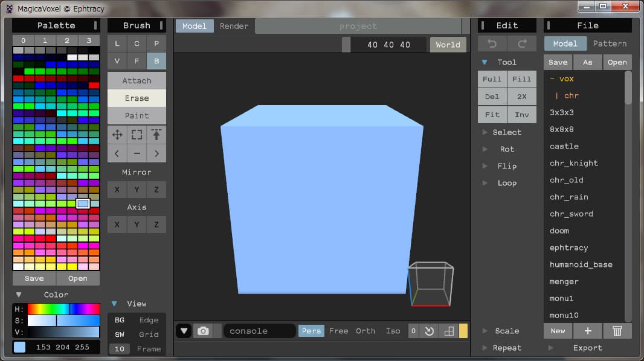Click the MagicaVoxel app icon in title bar
This screenshot has width=644, height=361.
pos(9,8)
